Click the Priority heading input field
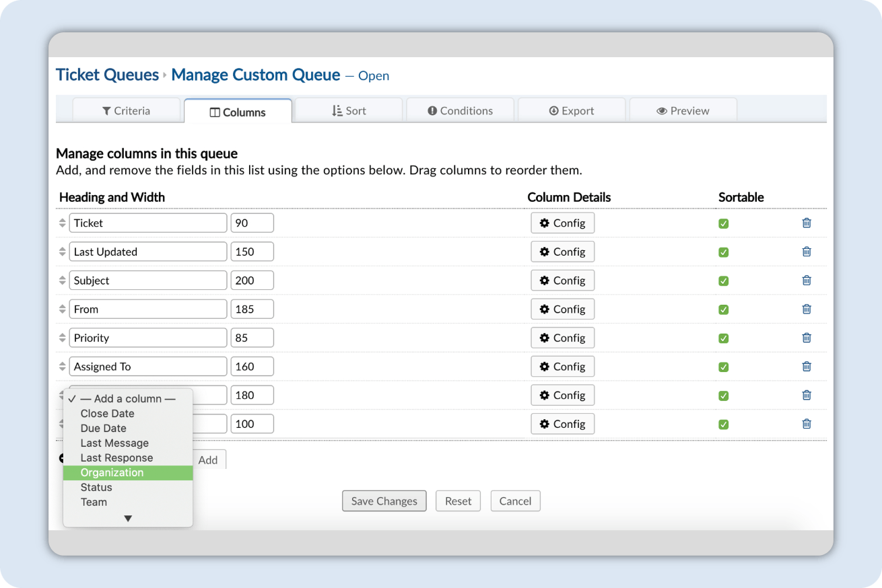The height and width of the screenshot is (588, 882). coord(148,338)
